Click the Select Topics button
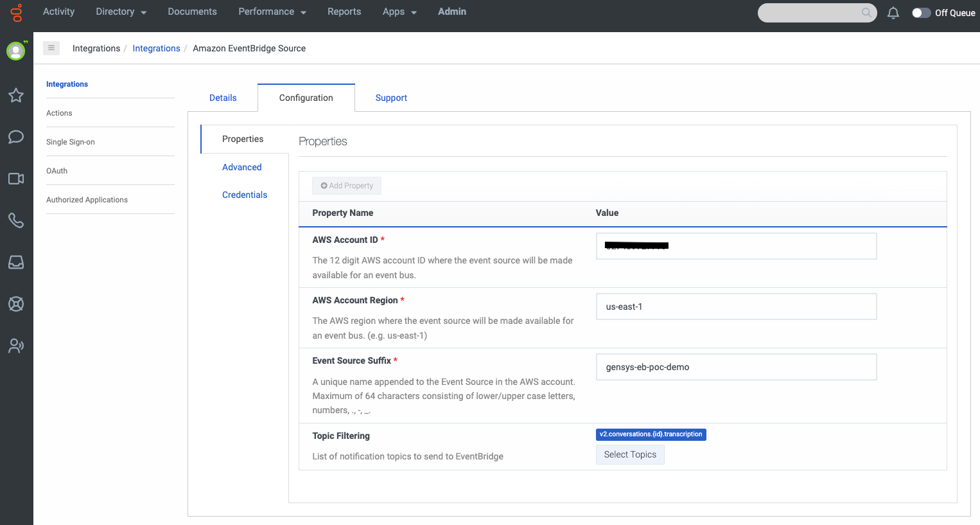 coord(630,454)
